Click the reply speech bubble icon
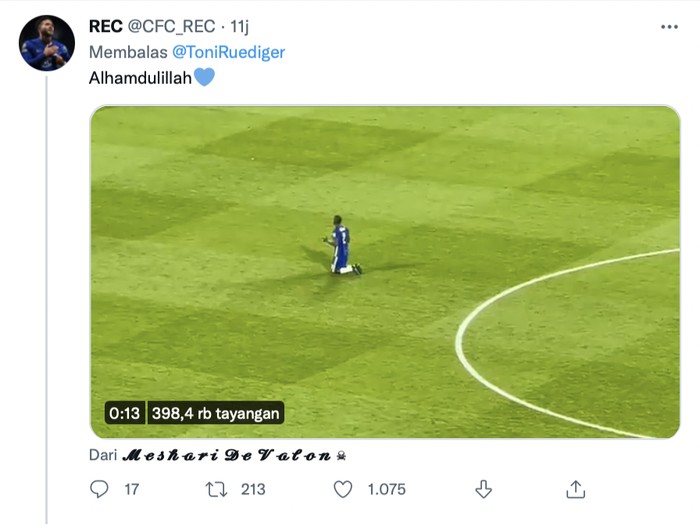Viewport: 700px width, 528px height. (x=99, y=489)
